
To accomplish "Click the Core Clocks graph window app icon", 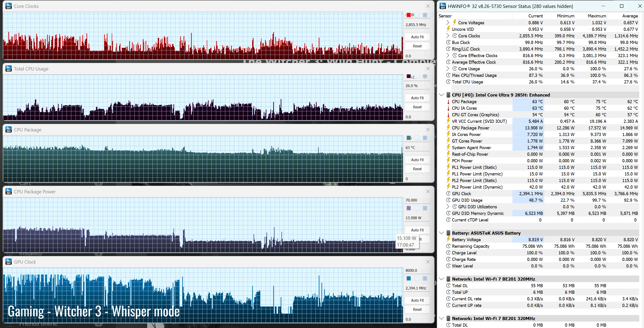I will click(9, 6).
